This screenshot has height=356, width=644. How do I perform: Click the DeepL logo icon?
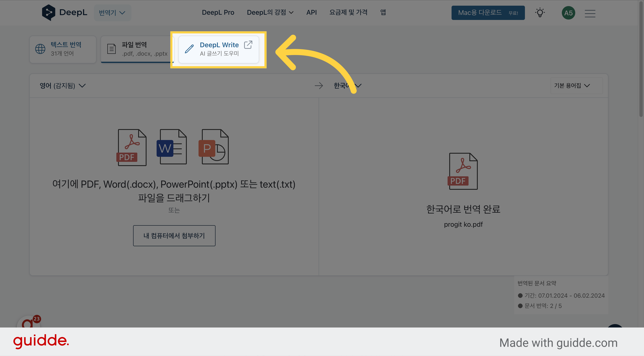[x=48, y=13]
